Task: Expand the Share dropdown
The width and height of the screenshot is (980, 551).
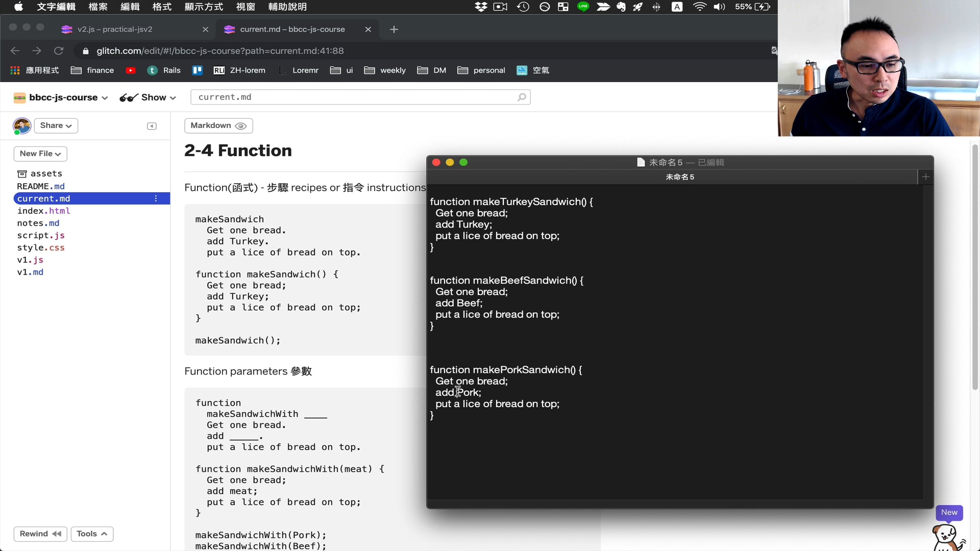Action: [x=56, y=126]
